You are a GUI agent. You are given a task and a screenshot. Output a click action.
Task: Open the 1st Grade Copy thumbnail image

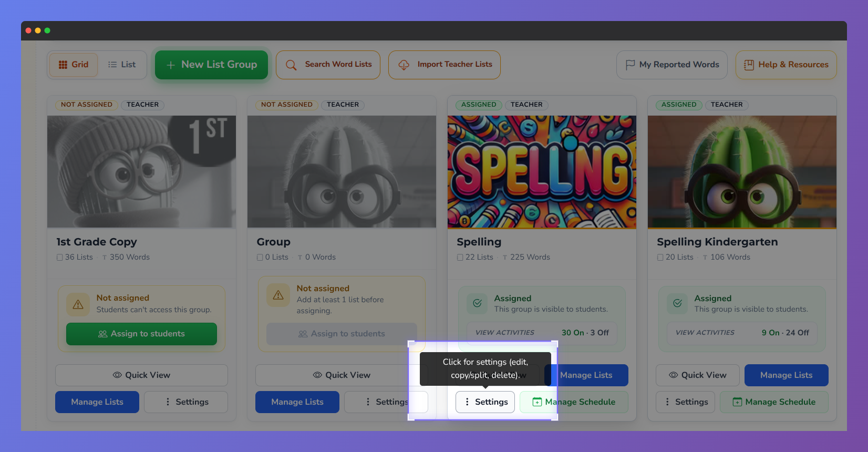pyautogui.click(x=142, y=172)
